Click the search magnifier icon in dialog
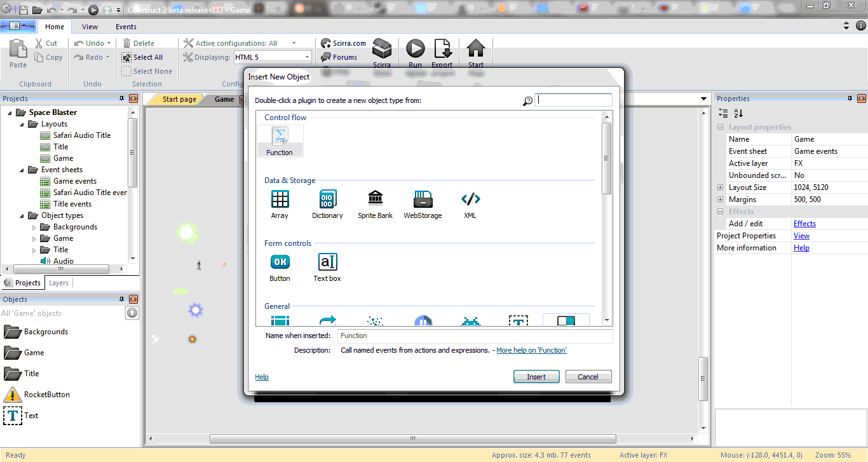The height and width of the screenshot is (462, 868). pyautogui.click(x=527, y=100)
